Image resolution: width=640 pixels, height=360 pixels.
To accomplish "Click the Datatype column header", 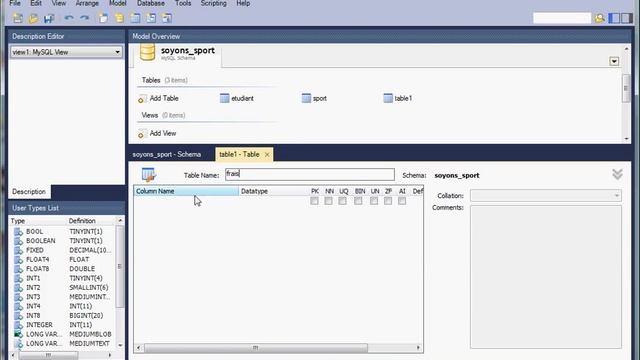I will [x=273, y=191].
